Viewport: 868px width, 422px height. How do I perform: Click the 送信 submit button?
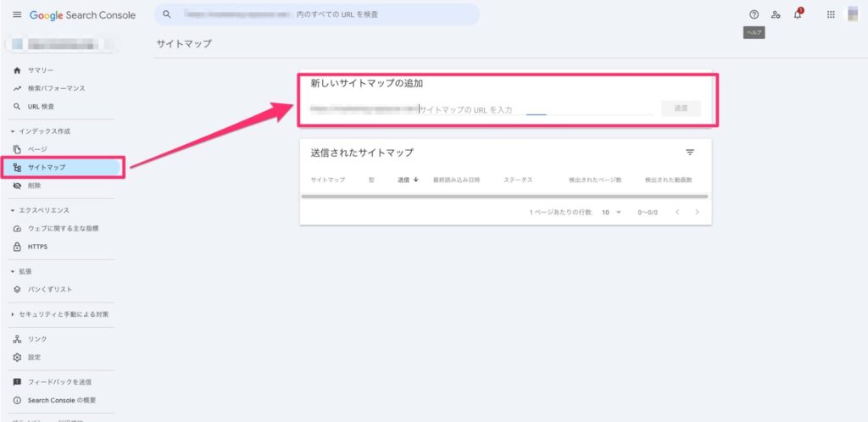(x=681, y=108)
